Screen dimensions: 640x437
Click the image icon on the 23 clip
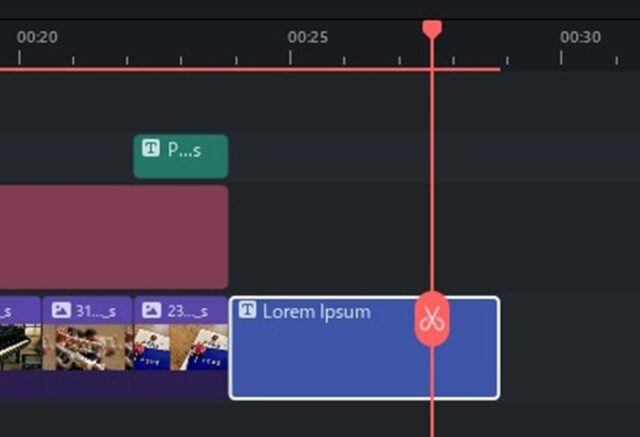151,310
